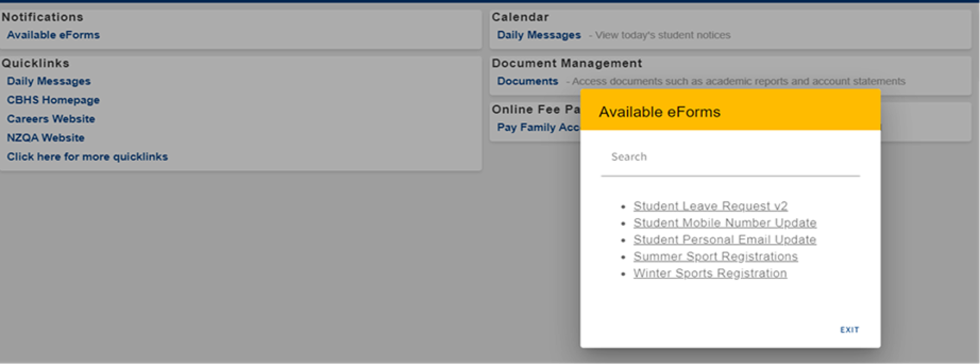980x364 pixels.
Task: Open Daily Messages under the Calendar panel
Action: [x=539, y=35]
